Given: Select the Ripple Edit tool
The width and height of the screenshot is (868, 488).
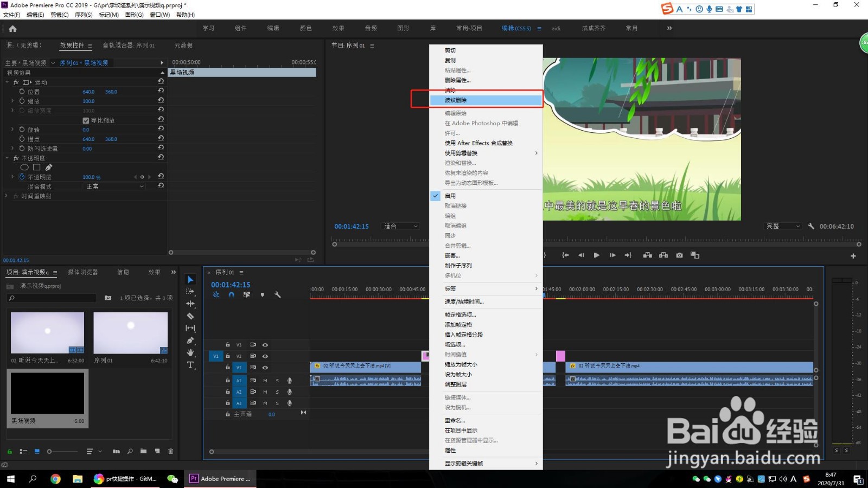Looking at the screenshot, I should pos(190,304).
